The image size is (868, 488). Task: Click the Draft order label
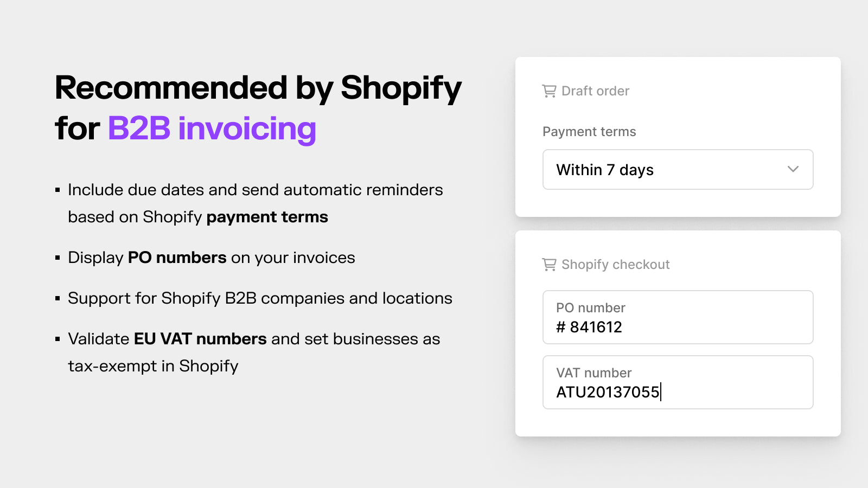pyautogui.click(x=595, y=91)
